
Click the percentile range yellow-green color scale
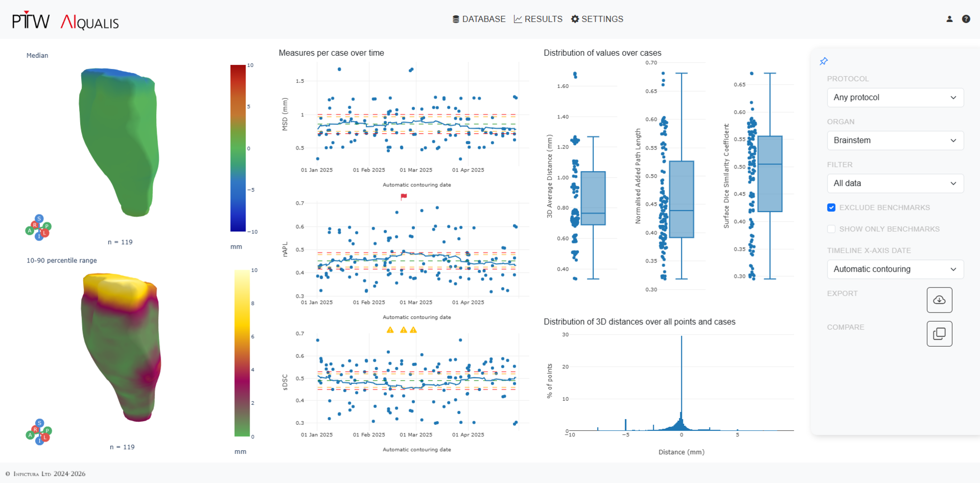tap(242, 353)
